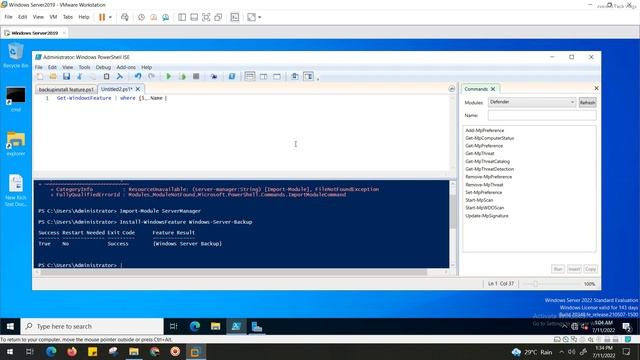Open new remote PowerShell tab
This screenshot has height=360, width=640.
[x=214, y=76]
